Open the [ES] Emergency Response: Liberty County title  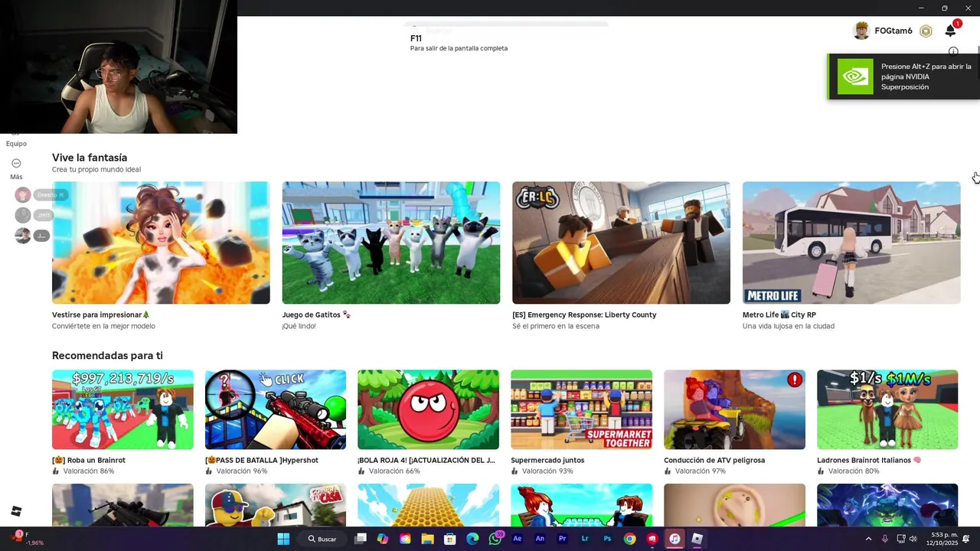coord(584,315)
